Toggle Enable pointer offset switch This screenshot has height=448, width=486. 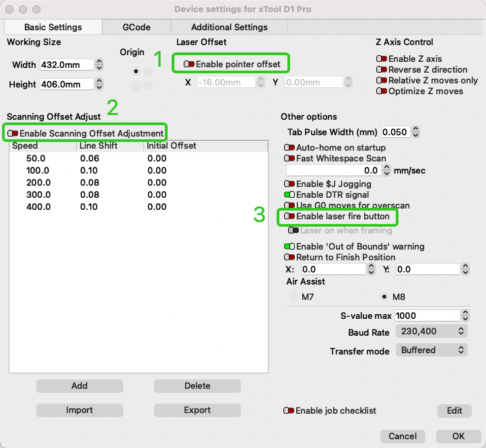tap(189, 64)
